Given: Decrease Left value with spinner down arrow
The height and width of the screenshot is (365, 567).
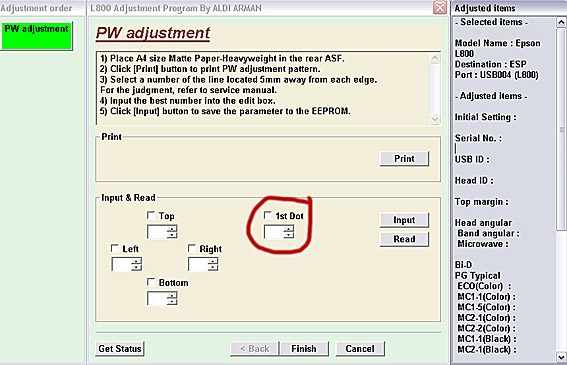Looking at the screenshot, I should point(136,267).
